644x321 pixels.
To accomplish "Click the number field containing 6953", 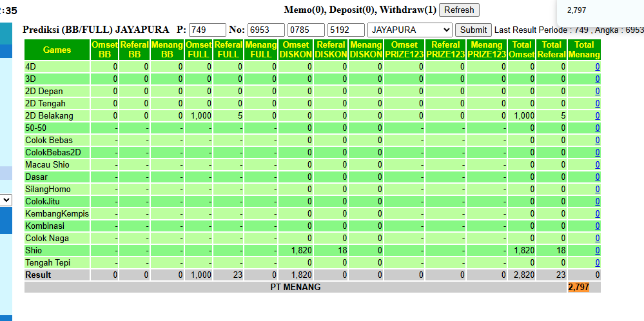I will point(266,30).
